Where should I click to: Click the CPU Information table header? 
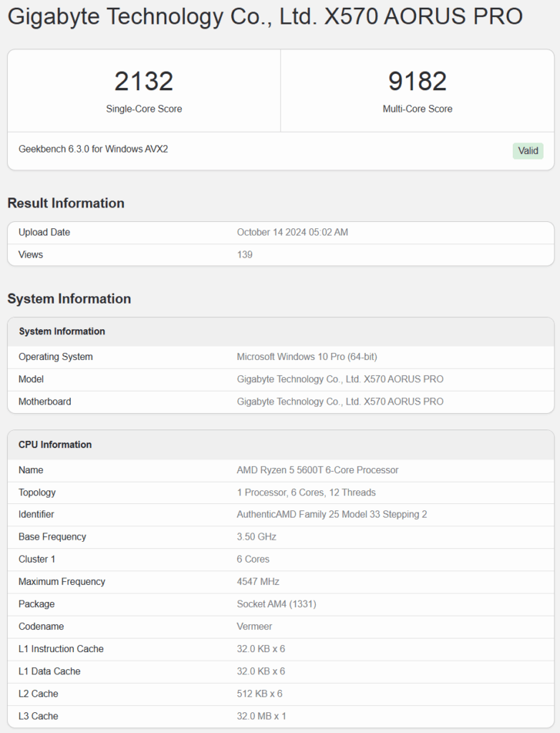(x=55, y=445)
